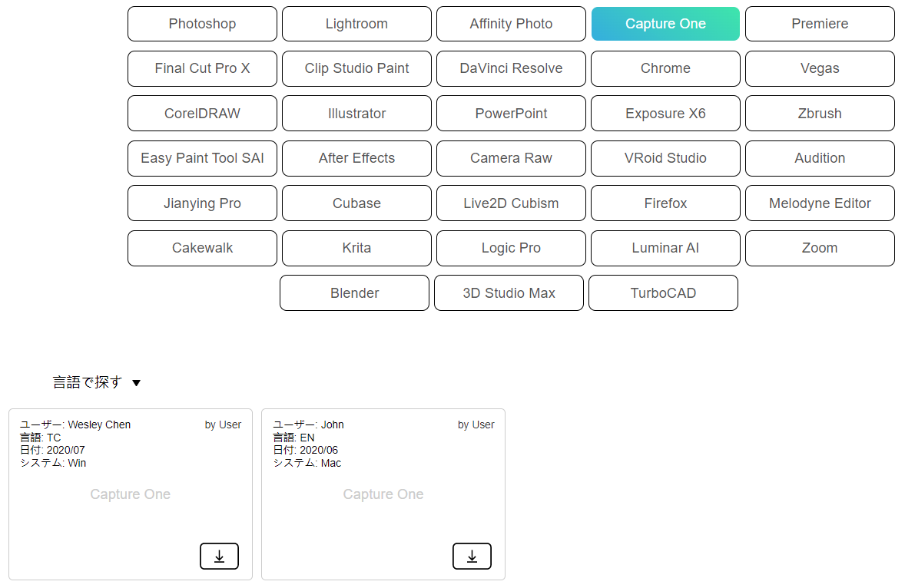Click the Zbrush category button
Screen dimensions: 905x588
(x=820, y=114)
